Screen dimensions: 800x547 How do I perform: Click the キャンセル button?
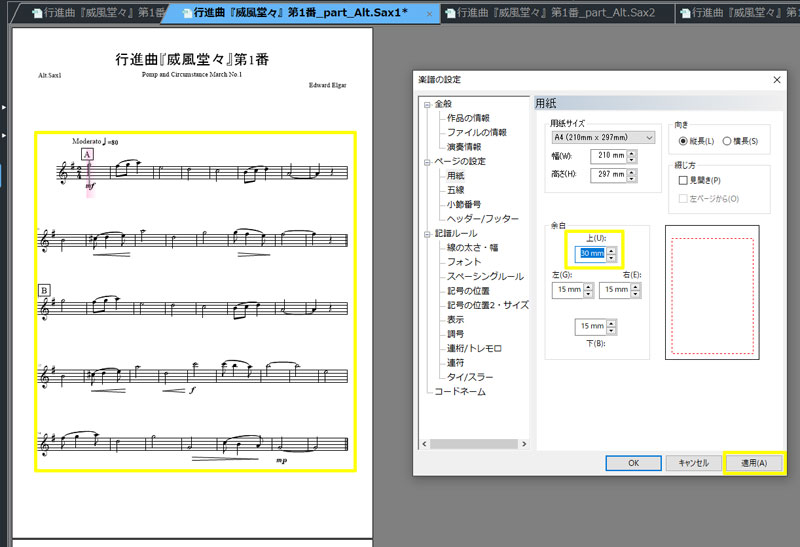(x=693, y=463)
